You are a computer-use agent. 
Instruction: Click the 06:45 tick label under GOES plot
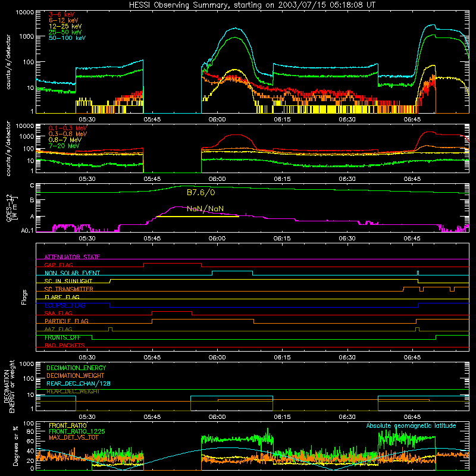(412, 239)
